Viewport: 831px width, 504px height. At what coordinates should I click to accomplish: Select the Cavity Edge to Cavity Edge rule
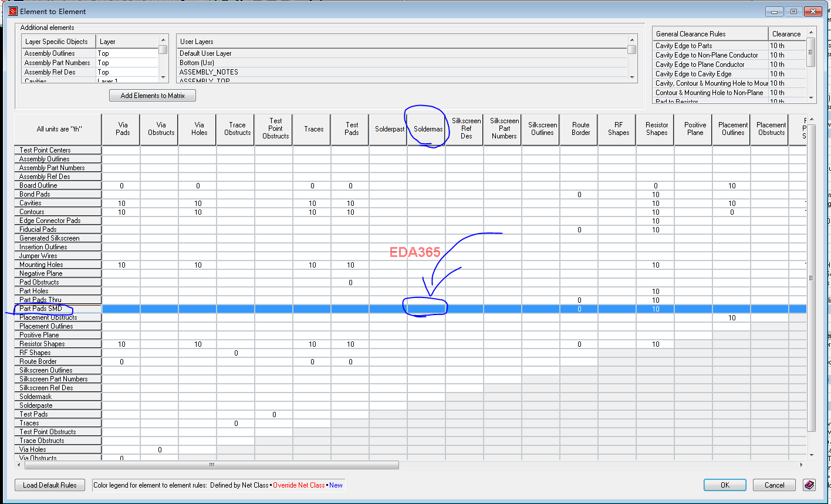[711, 74]
